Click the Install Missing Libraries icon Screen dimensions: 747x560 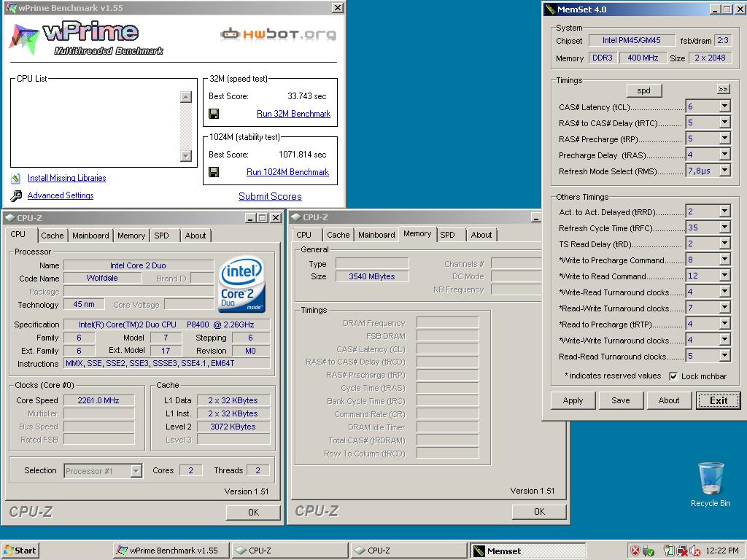16,178
